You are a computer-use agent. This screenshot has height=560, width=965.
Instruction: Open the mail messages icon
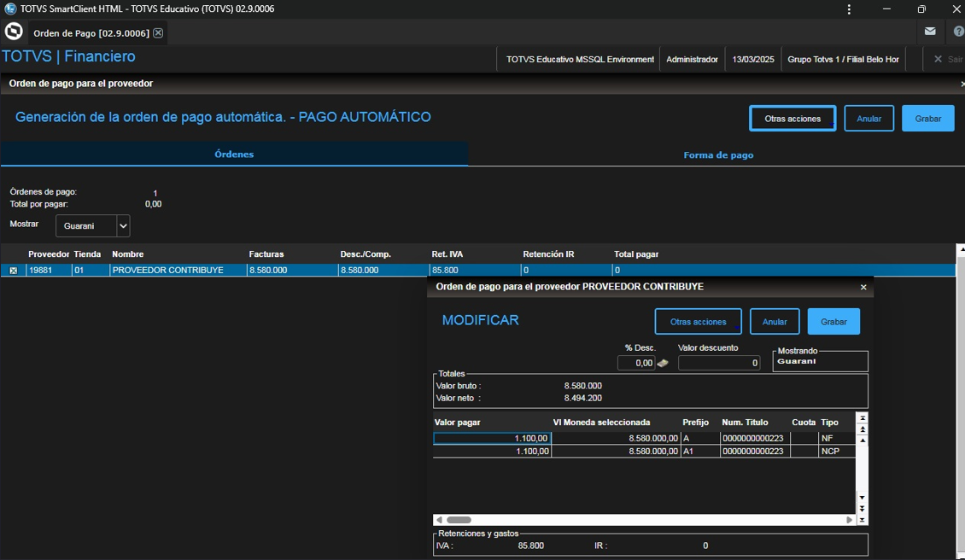[x=930, y=32]
